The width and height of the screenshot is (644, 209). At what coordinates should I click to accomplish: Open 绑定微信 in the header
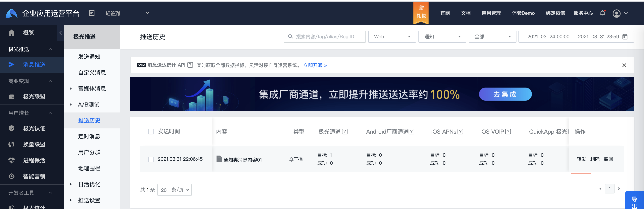(556, 13)
